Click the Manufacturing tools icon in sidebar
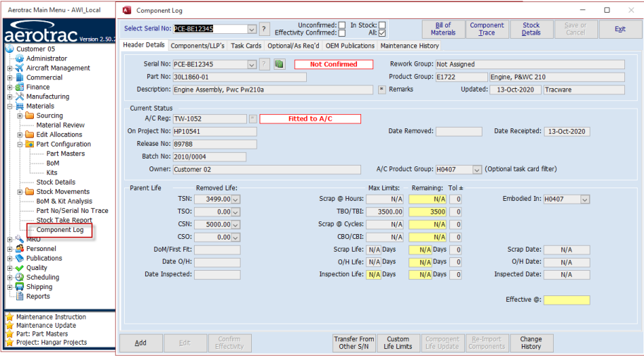 (x=19, y=97)
